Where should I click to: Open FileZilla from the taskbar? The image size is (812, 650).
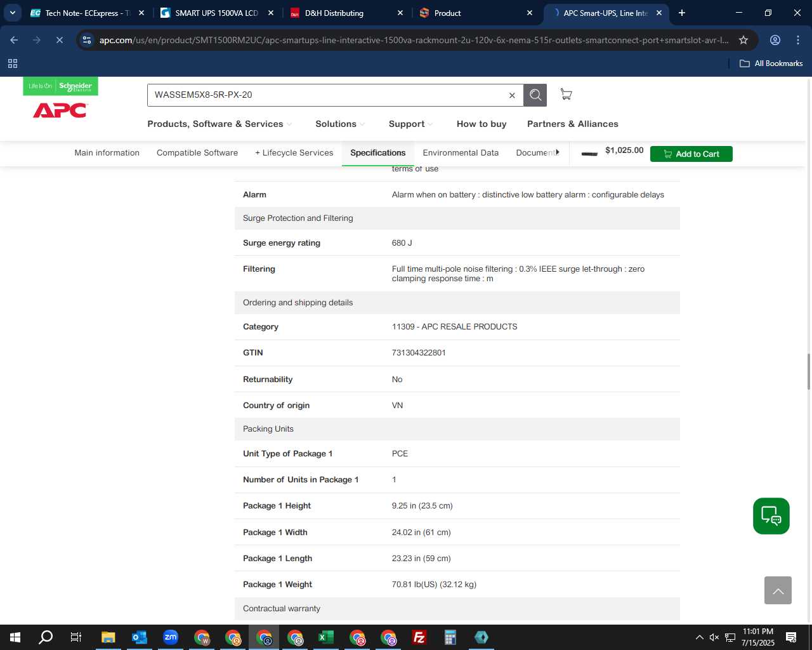(x=419, y=637)
